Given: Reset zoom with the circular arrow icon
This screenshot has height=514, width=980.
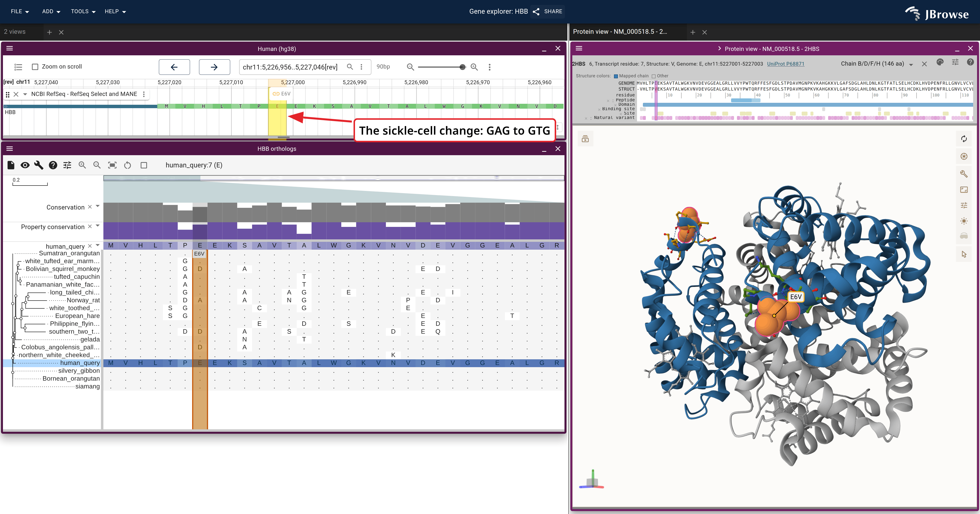Looking at the screenshot, I should pos(127,165).
